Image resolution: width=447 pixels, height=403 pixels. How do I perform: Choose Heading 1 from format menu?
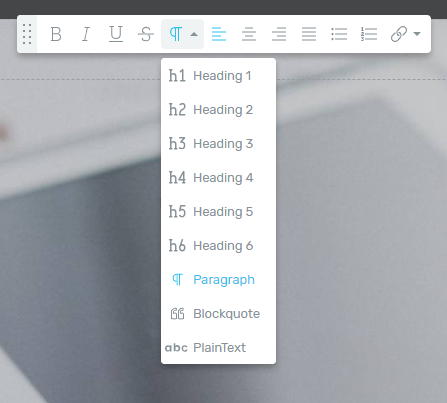point(218,76)
